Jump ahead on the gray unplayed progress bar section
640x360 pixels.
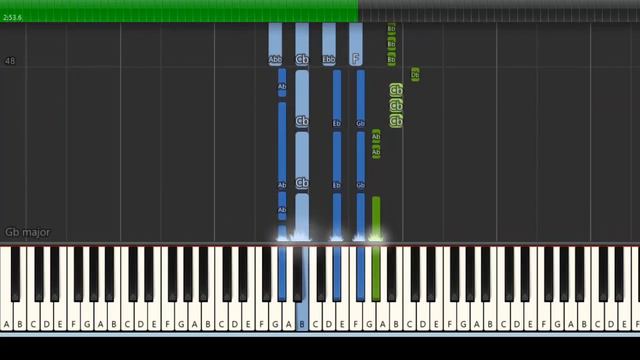(x=499, y=11)
